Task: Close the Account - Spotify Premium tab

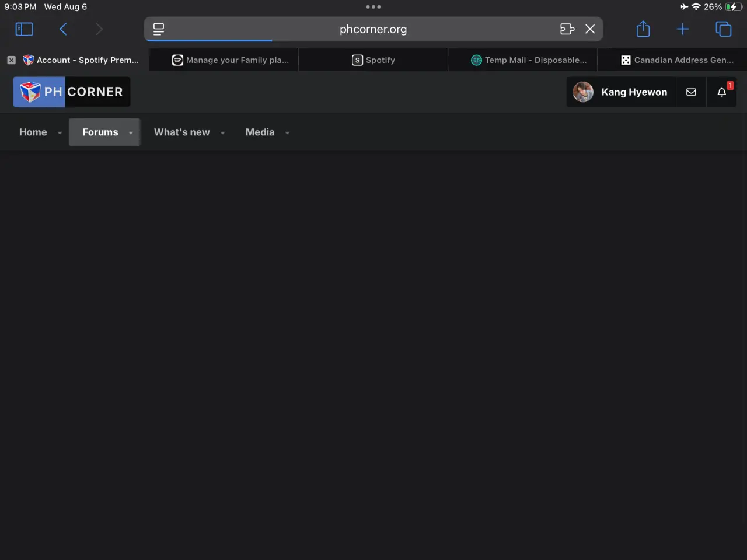Action: (11, 60)
